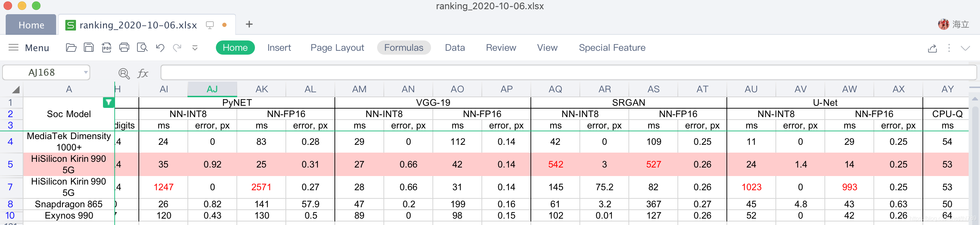The width and height of the screenshot is (980, 225).
Task: Click the share icon at top right
Action: click(932, 48)
